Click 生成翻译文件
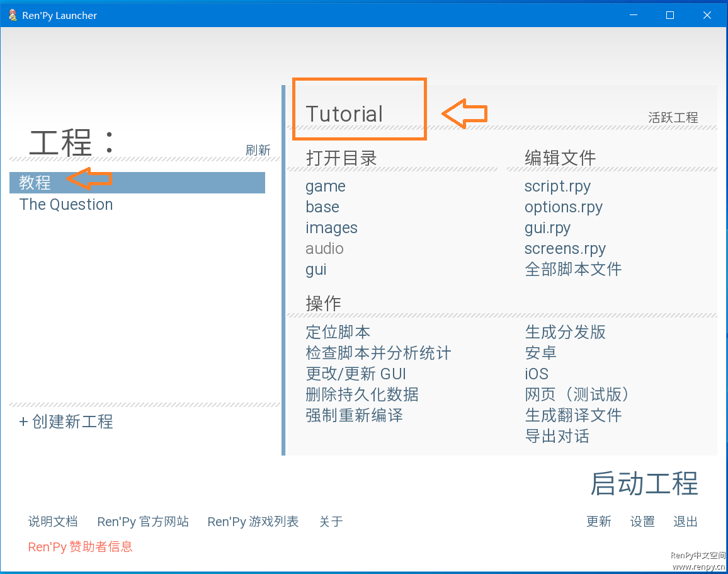The image size is (728, 574). tap(573, 415)
